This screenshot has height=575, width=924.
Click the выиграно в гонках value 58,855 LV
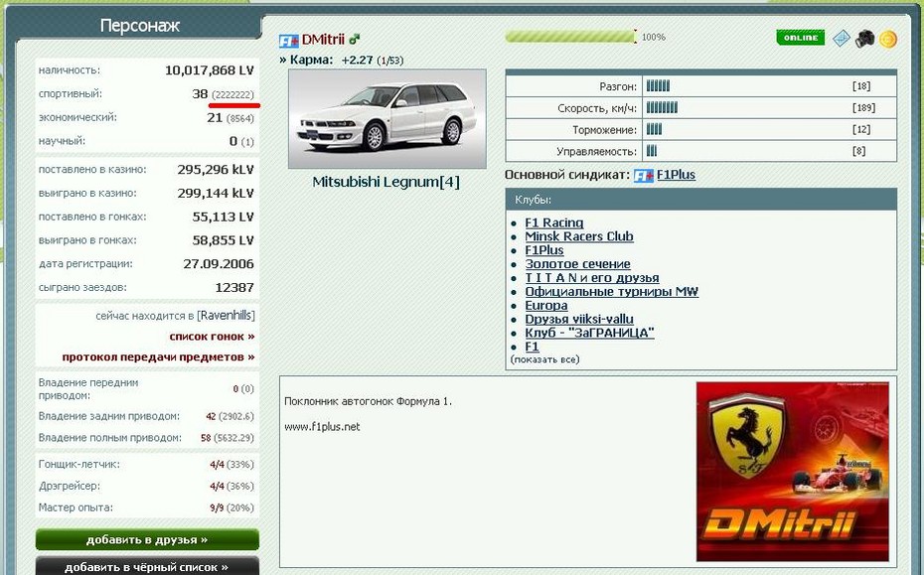tap(223, 240)
